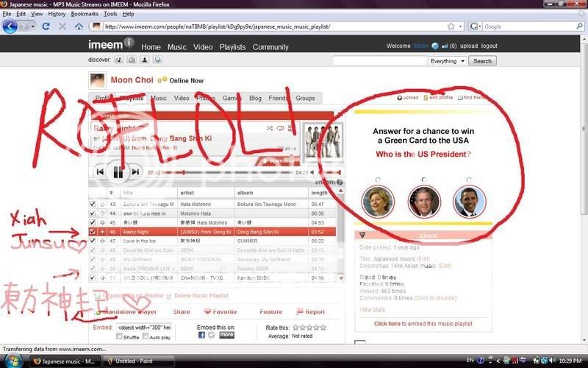Click the Feature link
Viewport: 588px width, 368px height.
tap(270, 311)
